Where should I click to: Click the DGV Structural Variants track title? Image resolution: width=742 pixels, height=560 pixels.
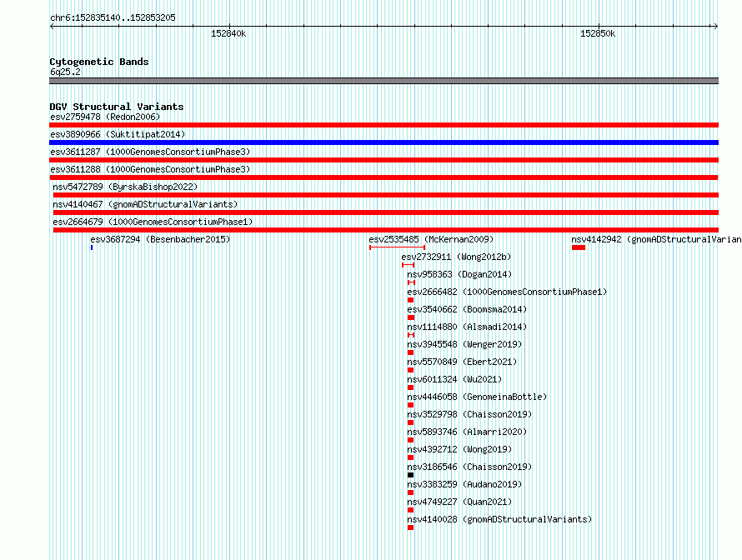[x=117, y=107]
